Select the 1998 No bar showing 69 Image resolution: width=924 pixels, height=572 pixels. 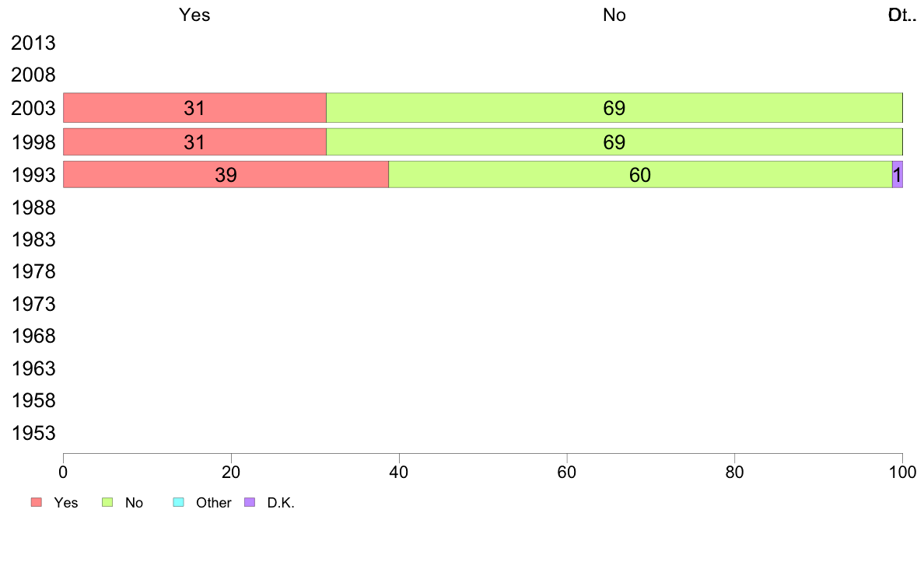(614, 142)
